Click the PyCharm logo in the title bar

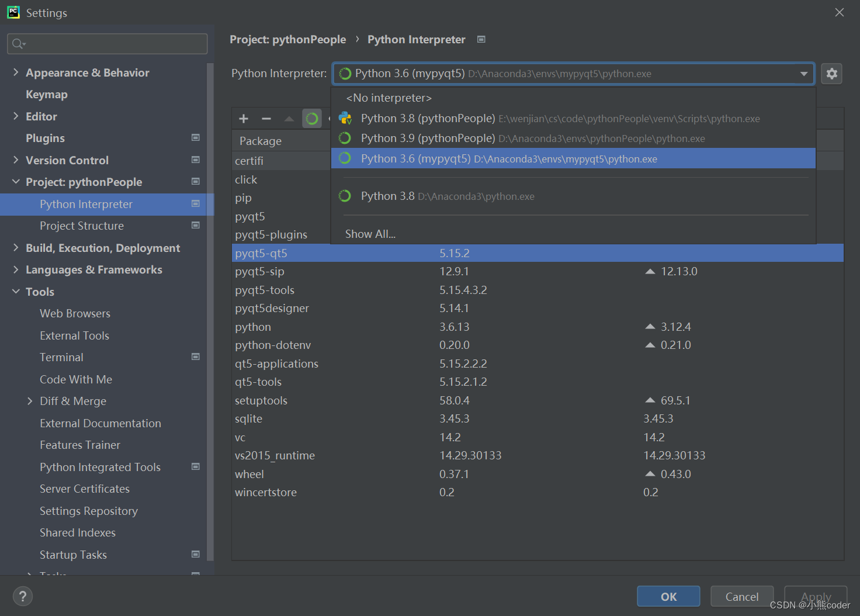point(13,12)
